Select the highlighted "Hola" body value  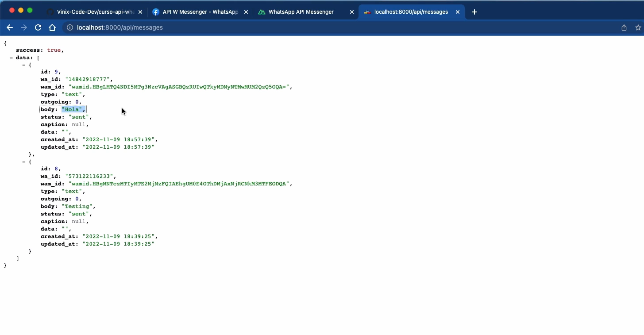click(73, 109)
